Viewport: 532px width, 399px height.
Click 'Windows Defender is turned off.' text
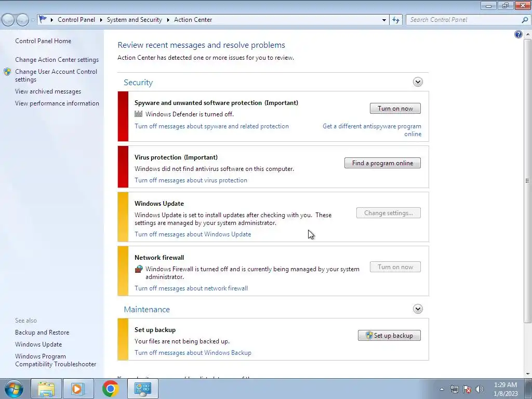pos(190,114)
